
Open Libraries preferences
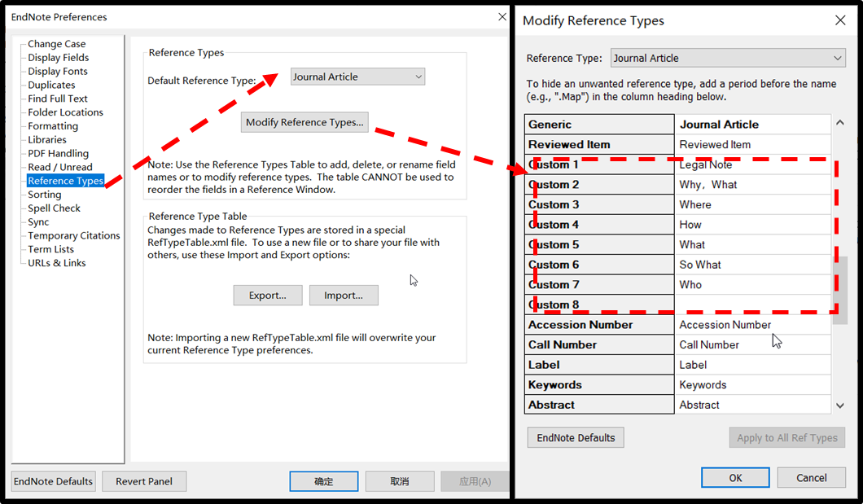click(47, 140)
